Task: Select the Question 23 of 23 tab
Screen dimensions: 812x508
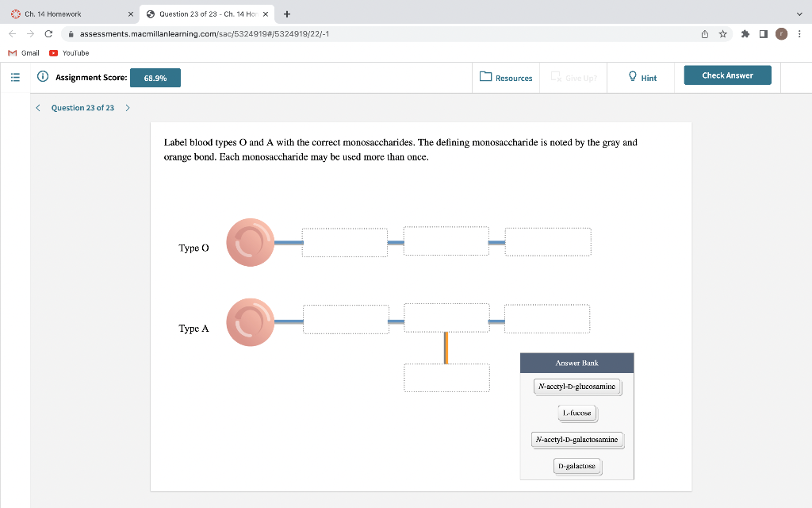Action: pos(207,14)
